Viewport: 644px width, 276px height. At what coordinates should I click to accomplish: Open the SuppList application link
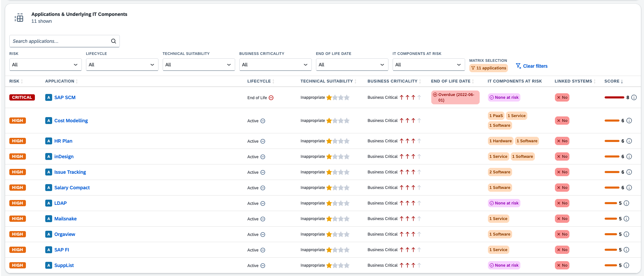tap(64, 265)
